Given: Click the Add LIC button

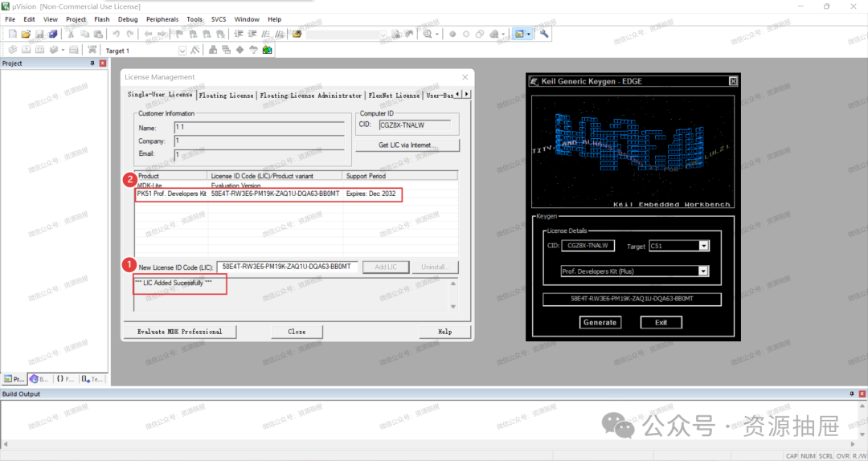Looking at the screenshot, I should [386, 267].
